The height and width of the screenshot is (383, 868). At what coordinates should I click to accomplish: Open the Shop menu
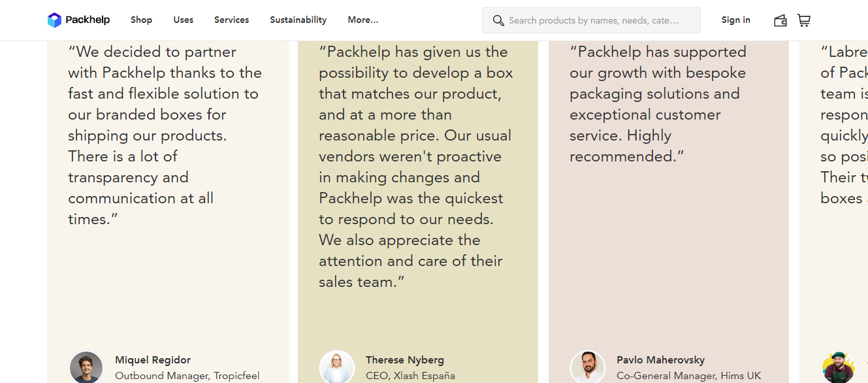pos(141,20)
